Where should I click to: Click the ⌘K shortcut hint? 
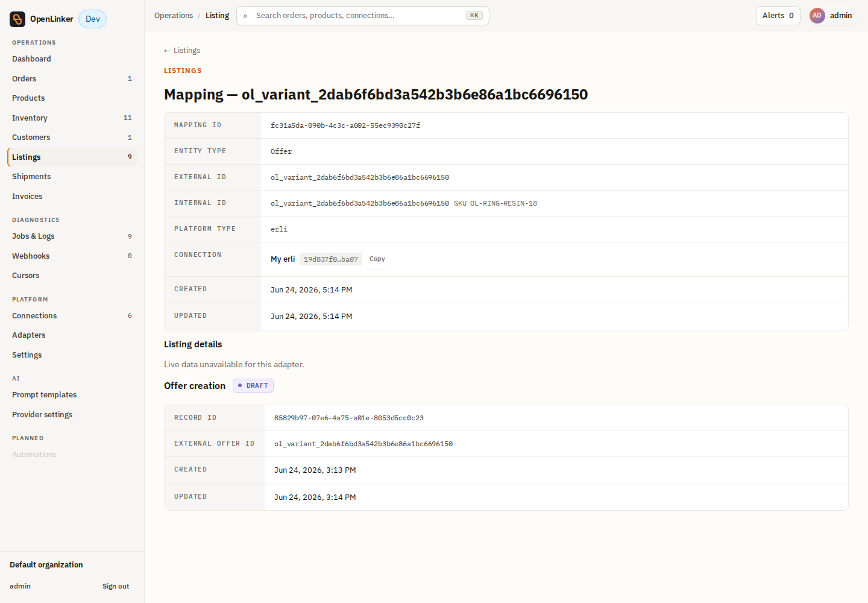tap(474, 16)
